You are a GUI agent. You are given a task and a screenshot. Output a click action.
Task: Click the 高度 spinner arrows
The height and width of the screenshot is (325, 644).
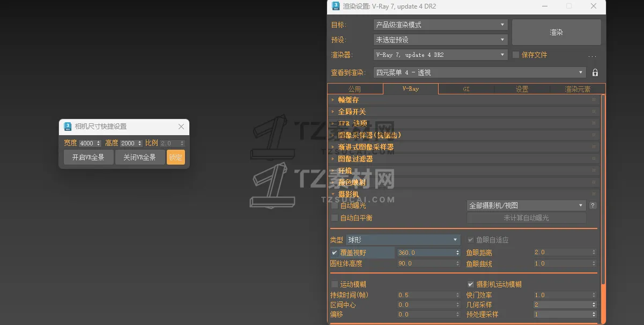click(140, 143)
